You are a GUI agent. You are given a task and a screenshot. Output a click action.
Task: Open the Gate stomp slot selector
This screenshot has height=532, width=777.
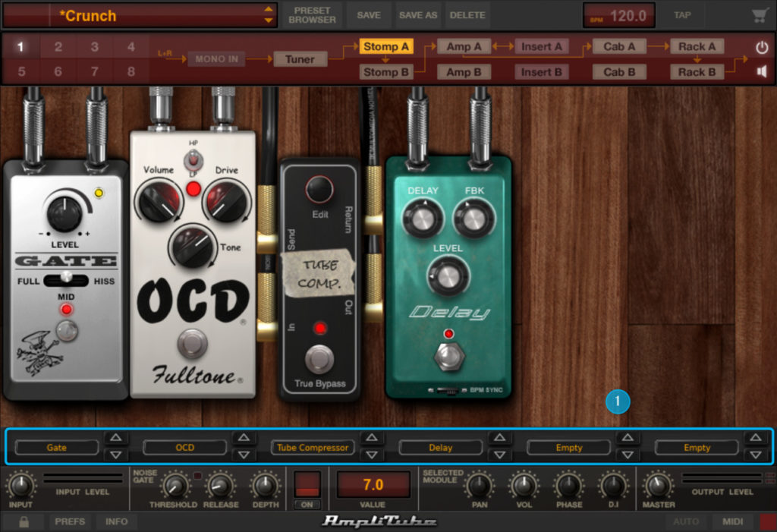click(57, 447)
